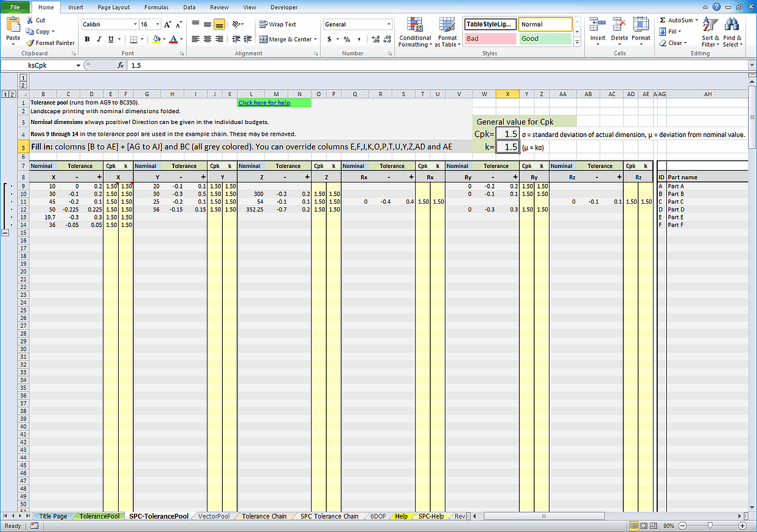Apply the Bad cell style
Image resolution: width=757 pixels, height=532 pixels.
(x=489, y=38)
